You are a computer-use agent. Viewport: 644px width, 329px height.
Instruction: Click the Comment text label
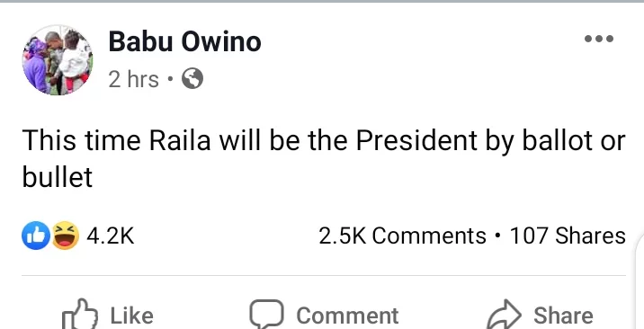coord(347,316)
